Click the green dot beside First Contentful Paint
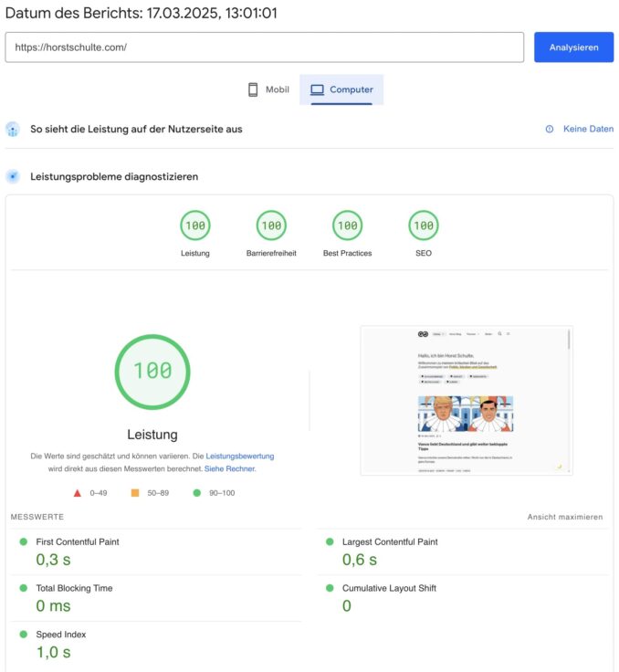 click(24, 541)
